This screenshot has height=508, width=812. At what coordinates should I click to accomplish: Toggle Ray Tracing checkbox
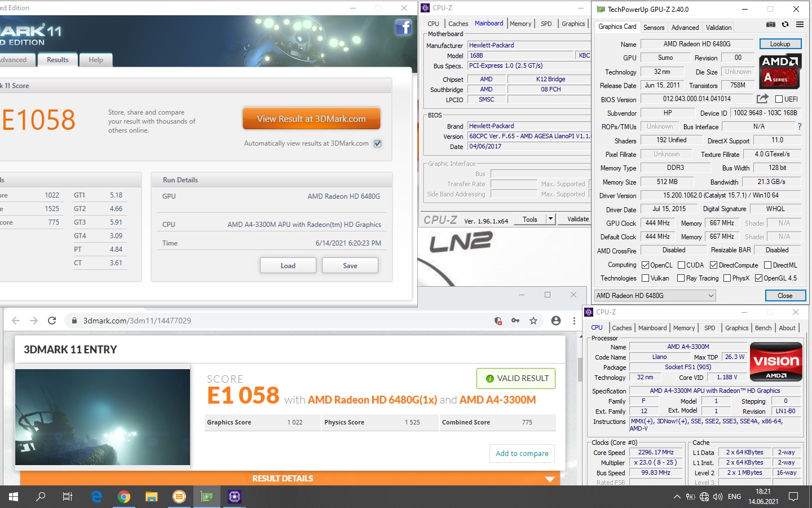(x=681, y=278)
